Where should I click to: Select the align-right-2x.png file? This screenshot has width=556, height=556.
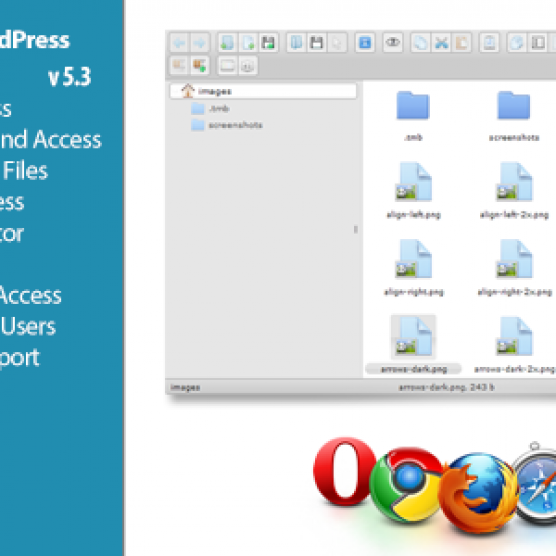(x=514, y=268)
